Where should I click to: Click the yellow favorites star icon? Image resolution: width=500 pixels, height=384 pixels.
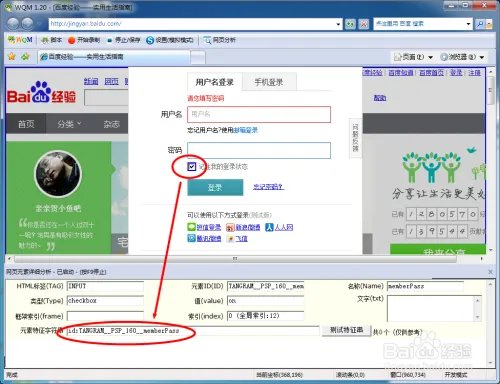[12, 56]
